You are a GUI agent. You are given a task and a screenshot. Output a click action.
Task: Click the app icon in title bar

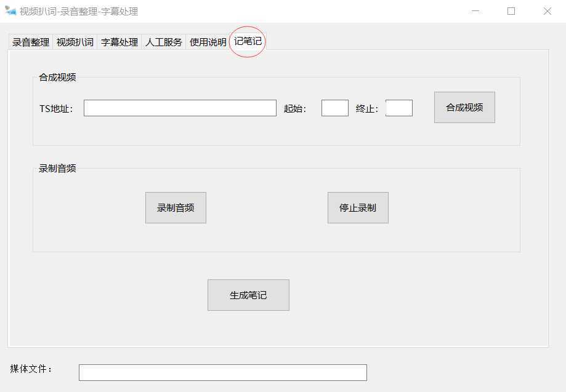tap(10, 11)
